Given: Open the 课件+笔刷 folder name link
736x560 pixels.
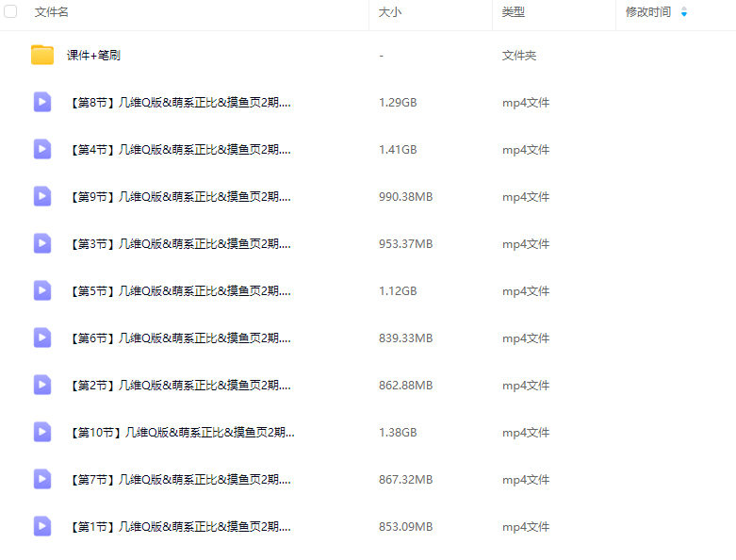Looking at the screenshot, I should click(x=93, y=56).
